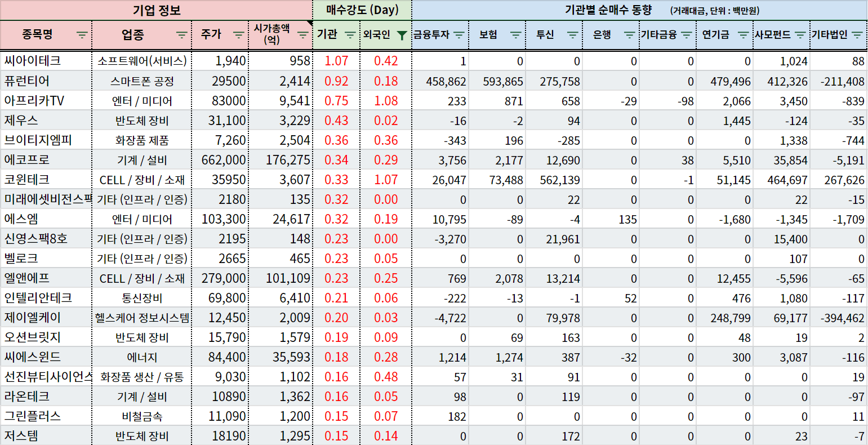Click the 에코프로 stock name cell
Viewport: 868px width, 445px height.
46,159
